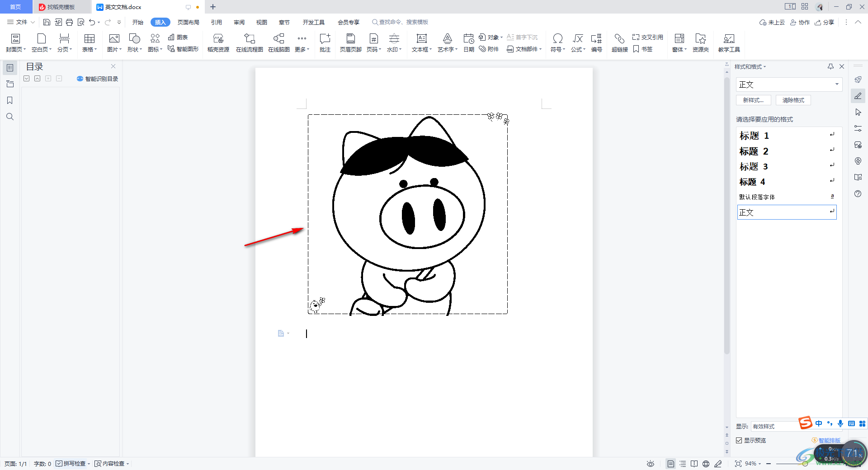The width and height of the screenshot is (868, 470).
Task: Open the 视图 ribbon tab
Action: 262,22
